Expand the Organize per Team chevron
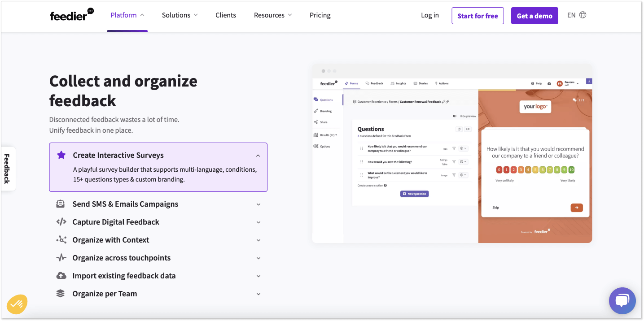 tap(258, 294)
